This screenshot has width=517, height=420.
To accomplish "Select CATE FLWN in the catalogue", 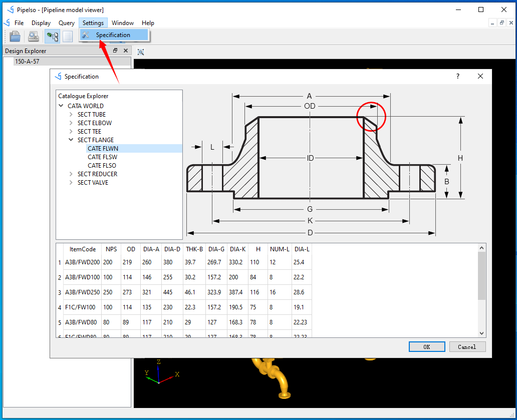I will point(103,149).
